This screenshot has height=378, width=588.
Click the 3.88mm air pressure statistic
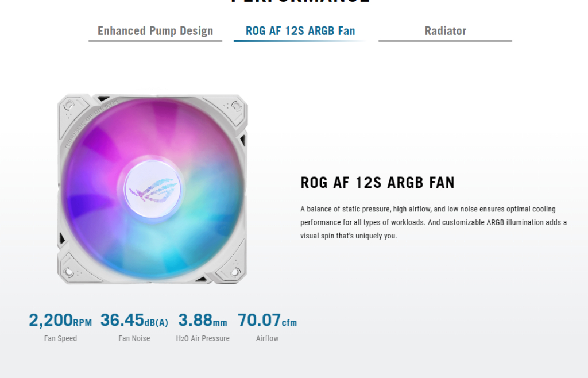click(202, 319)
